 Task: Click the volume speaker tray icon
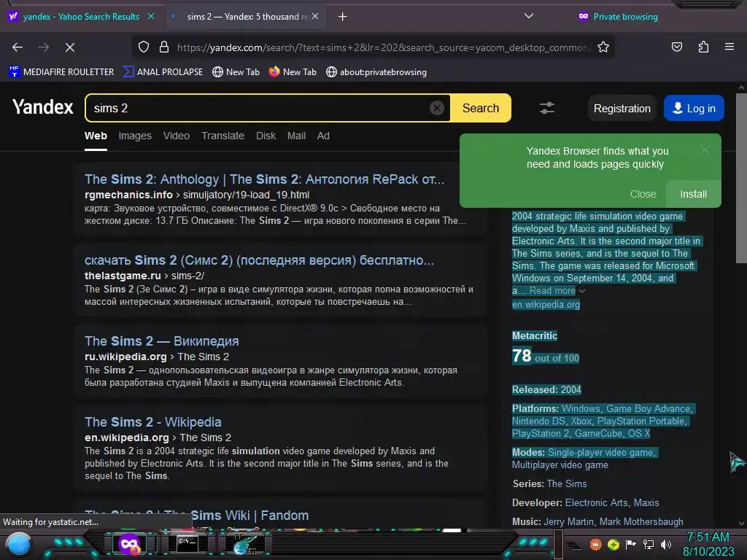point(666,544)
